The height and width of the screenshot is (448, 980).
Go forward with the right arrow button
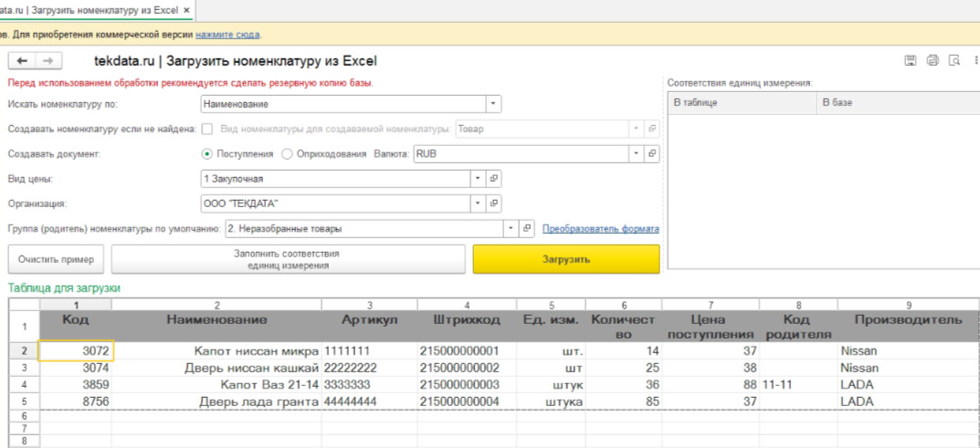coord(48,61)
